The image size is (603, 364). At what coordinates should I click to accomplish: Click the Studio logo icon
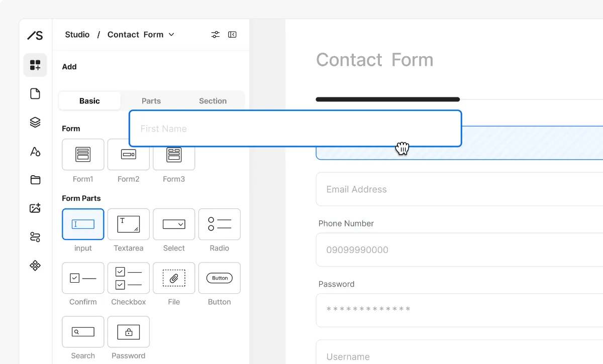point(35,35)
